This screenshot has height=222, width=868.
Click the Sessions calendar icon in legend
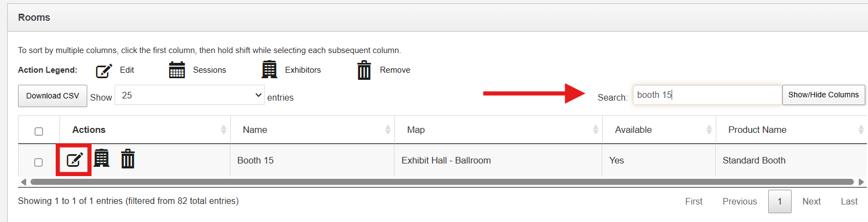[x=177, y=70]
